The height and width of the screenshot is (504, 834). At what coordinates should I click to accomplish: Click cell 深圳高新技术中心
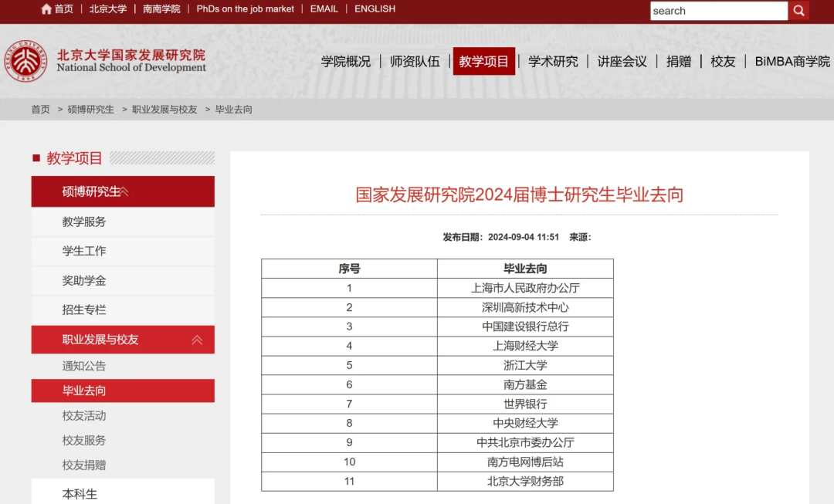coord(526,307)
